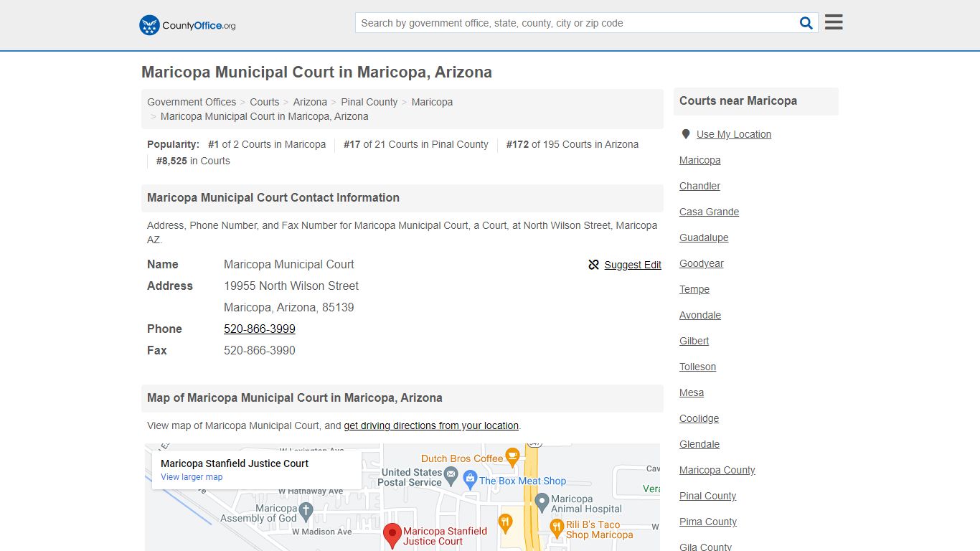980x551 pixels.
Task: Click Maricopa Stanfield Justice Court map card title
Action: point(235,463)
